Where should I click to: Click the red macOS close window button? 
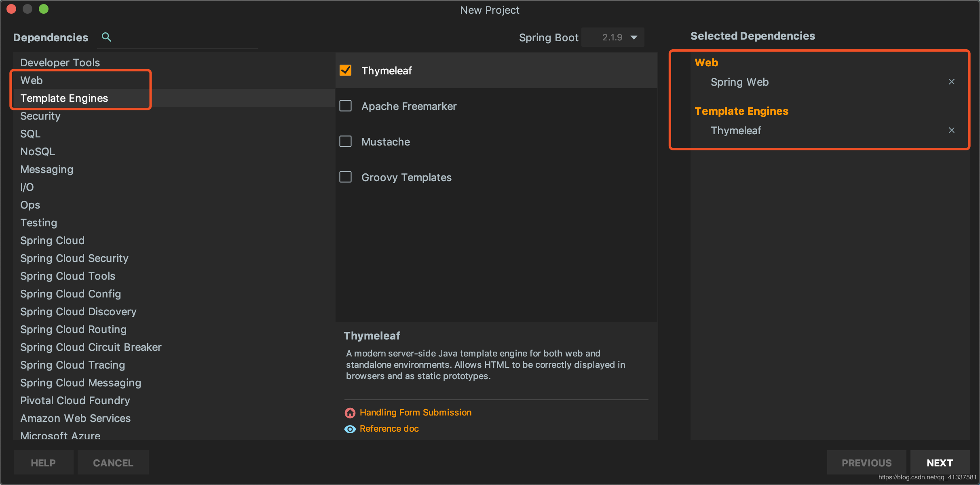click(11, 9)
